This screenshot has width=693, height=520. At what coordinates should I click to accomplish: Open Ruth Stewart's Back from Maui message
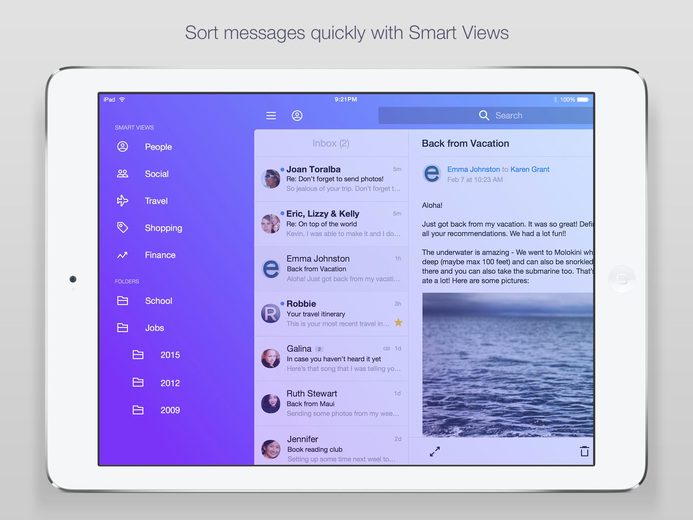coord(331,403)
